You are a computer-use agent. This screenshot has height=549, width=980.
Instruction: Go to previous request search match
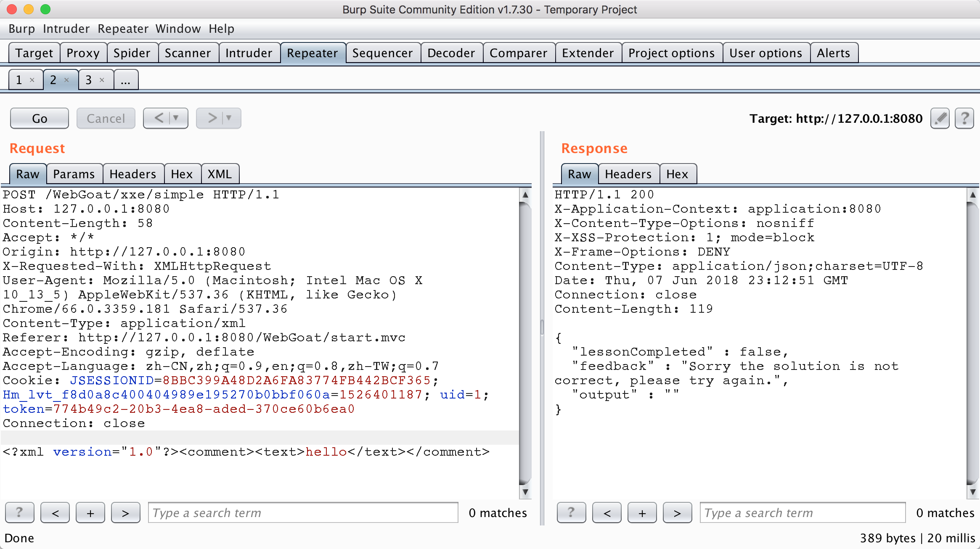[x=55, y=512]
